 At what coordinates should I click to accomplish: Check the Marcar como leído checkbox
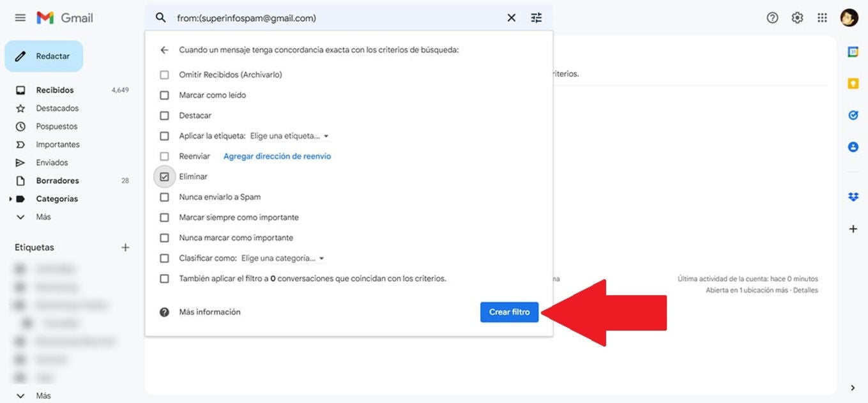pos(164,95)
